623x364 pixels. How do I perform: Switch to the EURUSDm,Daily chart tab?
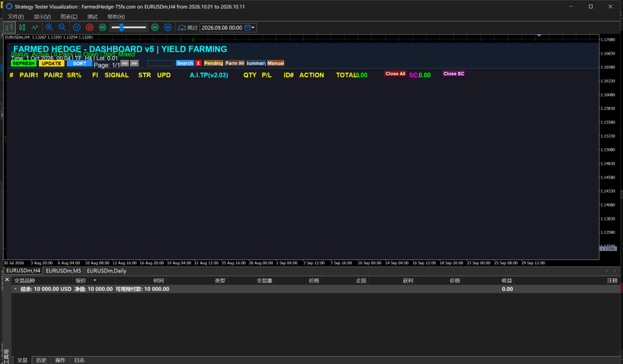pyautogui.click(x=106, y=270)
